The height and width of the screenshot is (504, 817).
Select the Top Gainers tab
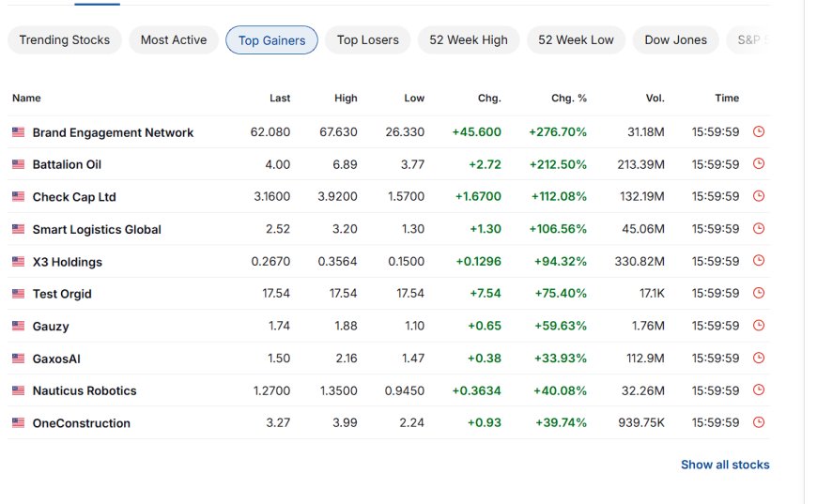(x=271, y=40)
